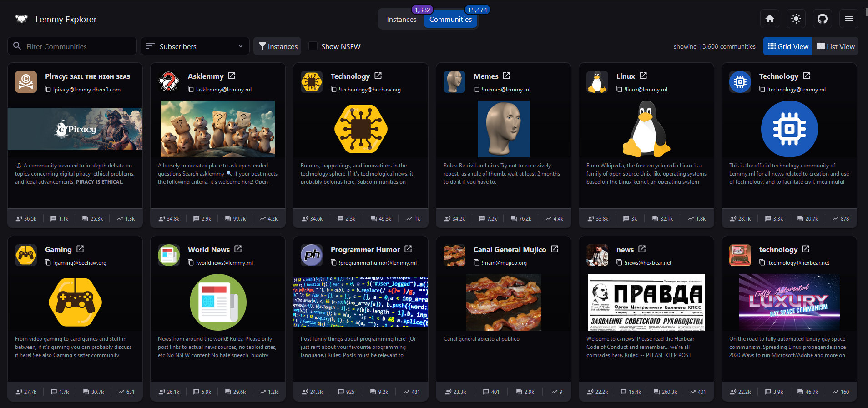The height and width of the screenshot is (408, 868).
Task: Copy the !linux@lemmy.ml address
Action: coord(619,89)
